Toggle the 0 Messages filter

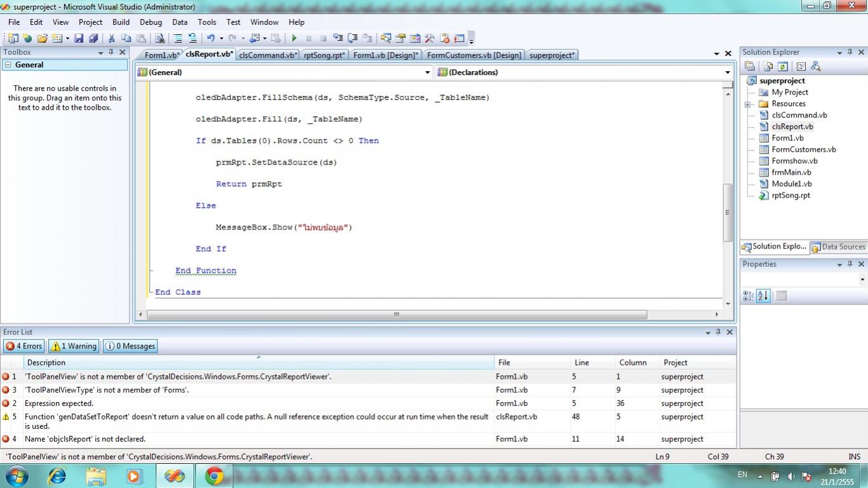(x=130, y=346)
